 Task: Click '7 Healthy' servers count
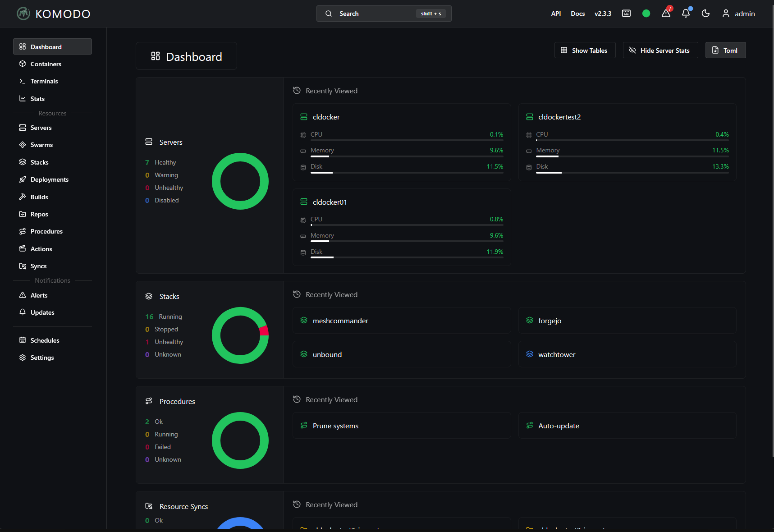tap(160, 162)
